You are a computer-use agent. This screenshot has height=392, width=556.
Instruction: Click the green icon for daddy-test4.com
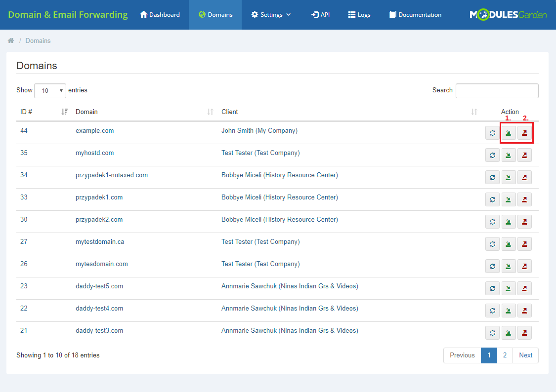coord(509,311)
